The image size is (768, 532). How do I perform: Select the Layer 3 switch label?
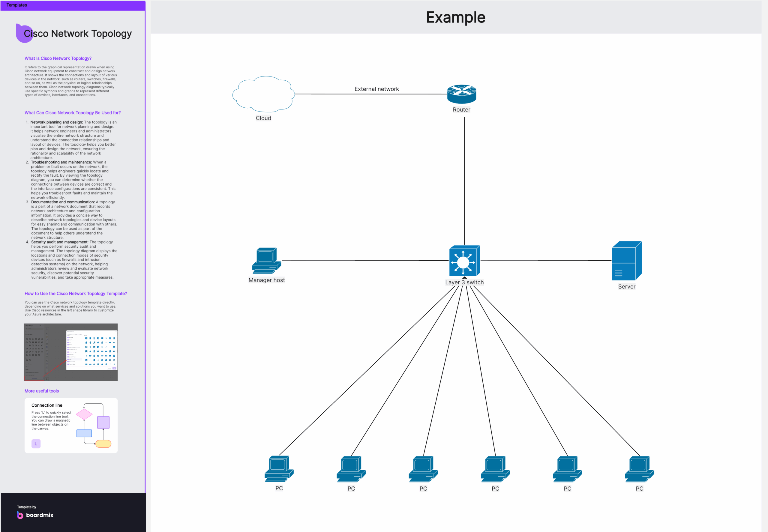click(464, 282)
